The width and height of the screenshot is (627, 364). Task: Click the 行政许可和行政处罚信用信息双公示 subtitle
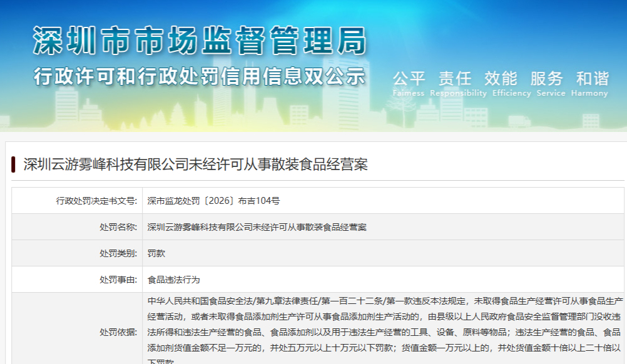tap(200, 76)
